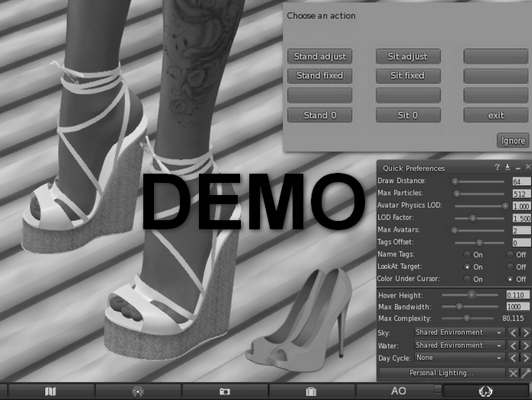The image size is (532, 400).
Task: Open the inventory suitcase toolbar button
Action: click(311, 392)
